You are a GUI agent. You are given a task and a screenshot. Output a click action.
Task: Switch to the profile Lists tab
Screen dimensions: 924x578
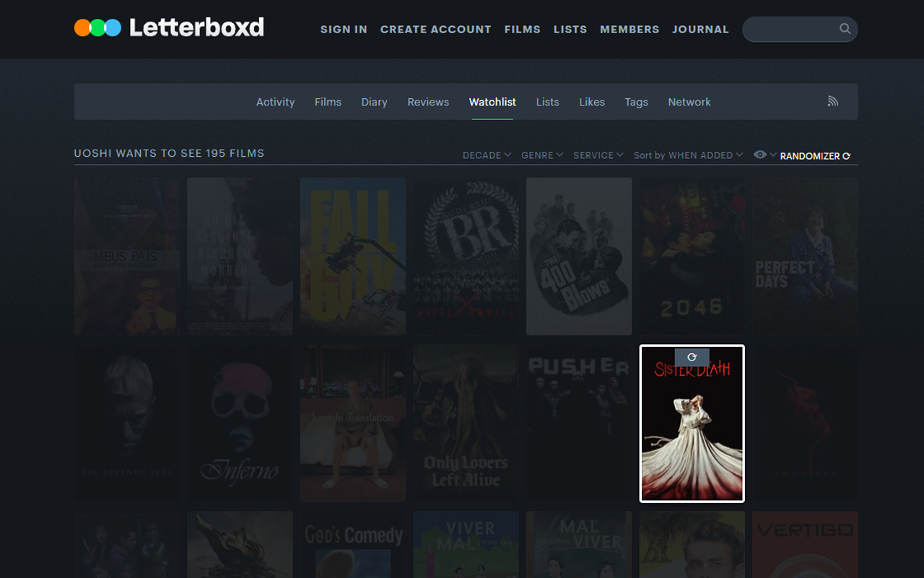point(547,102)
